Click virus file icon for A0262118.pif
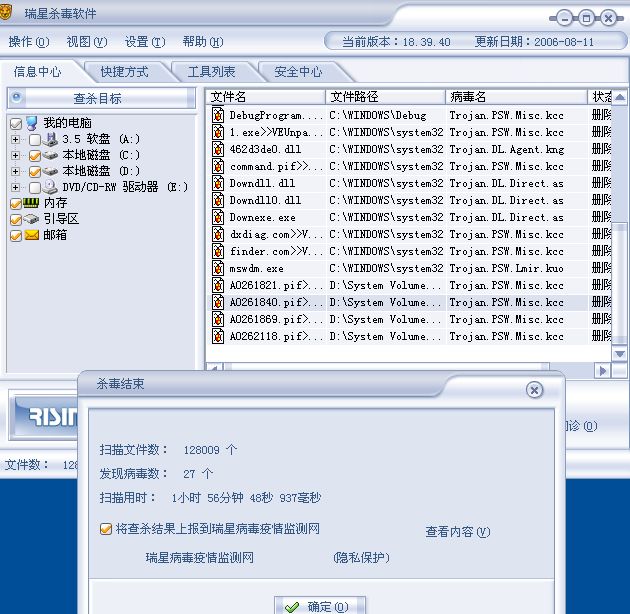 tap(218, 336)
